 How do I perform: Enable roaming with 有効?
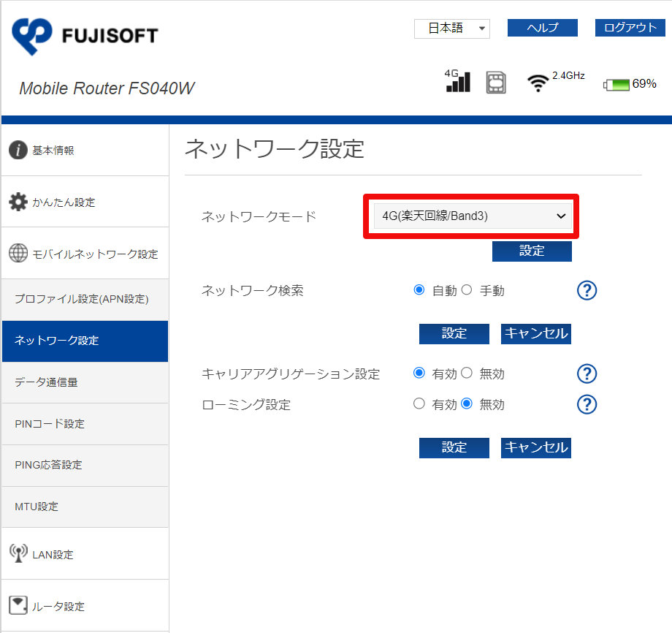pos(419,403)
